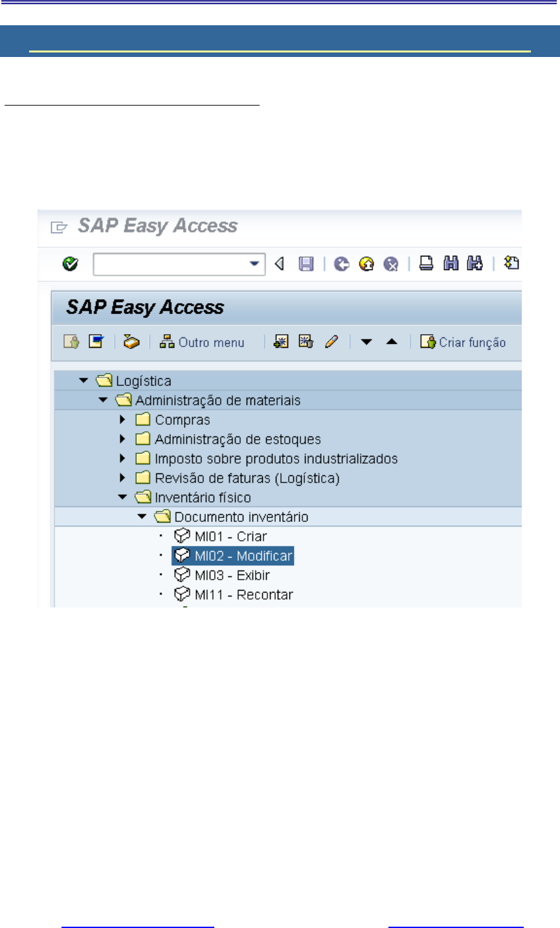Collapse the Administração de materiais node
The image size is (560, 928).
[x=102, y=400]
